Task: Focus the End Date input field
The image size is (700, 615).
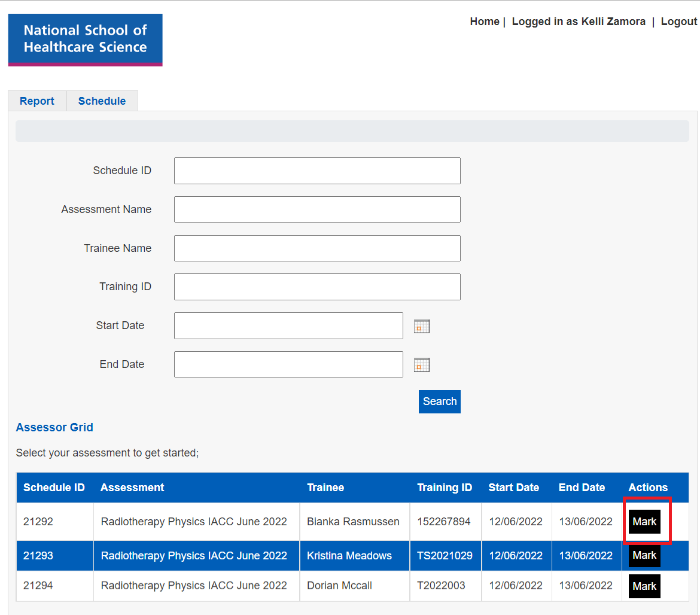Action: 288,364
